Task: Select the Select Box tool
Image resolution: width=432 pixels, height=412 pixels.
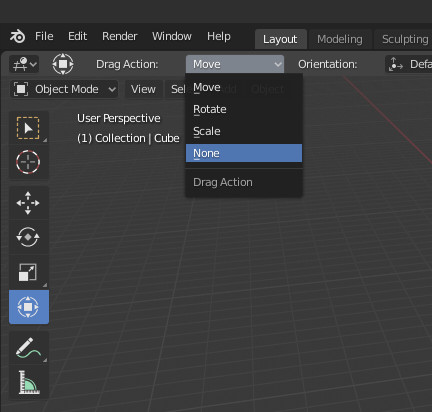Action: pyautogui.click(x=29, y=128)
